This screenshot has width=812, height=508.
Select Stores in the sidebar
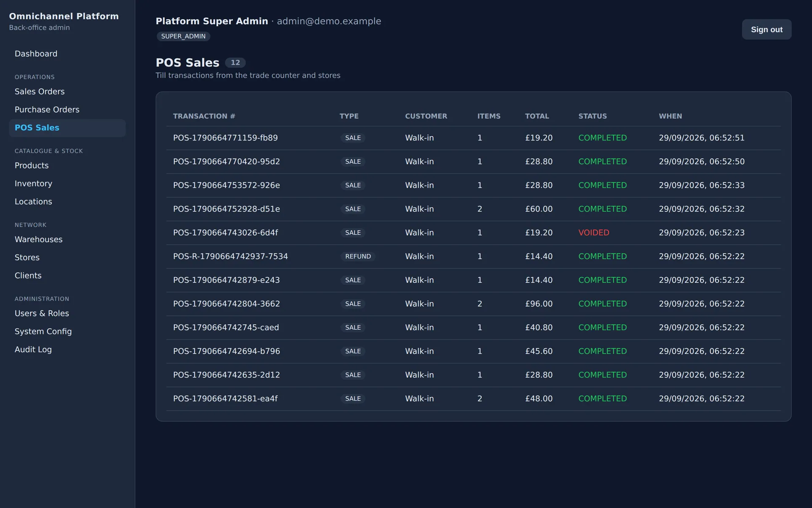67,257
